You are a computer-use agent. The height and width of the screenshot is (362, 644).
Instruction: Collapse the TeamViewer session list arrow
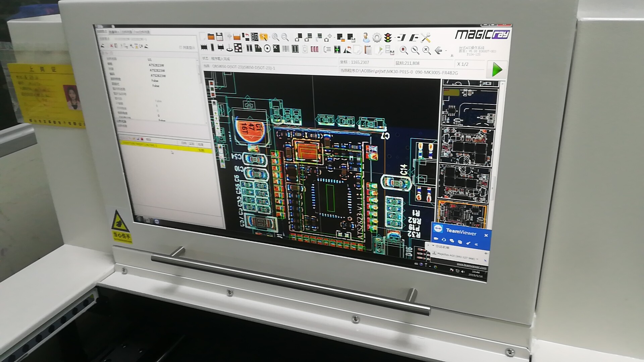click(x=434, y=246)
